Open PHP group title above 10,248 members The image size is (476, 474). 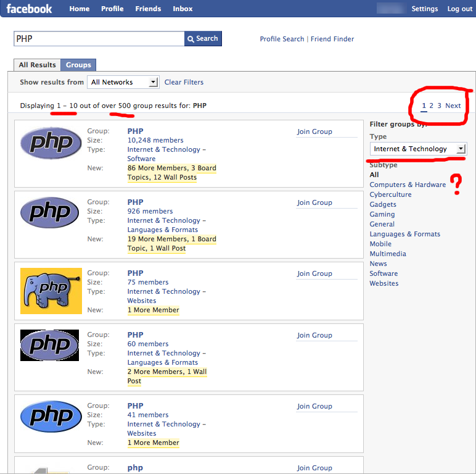tap(135, 131)
